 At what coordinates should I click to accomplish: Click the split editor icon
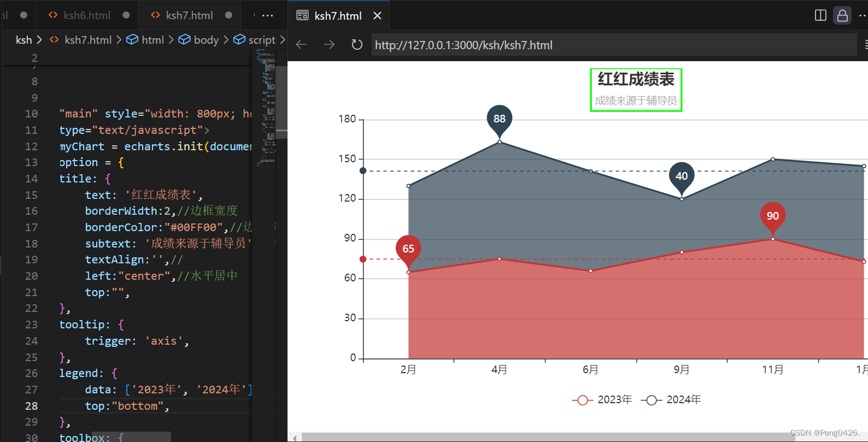[820, 15]
